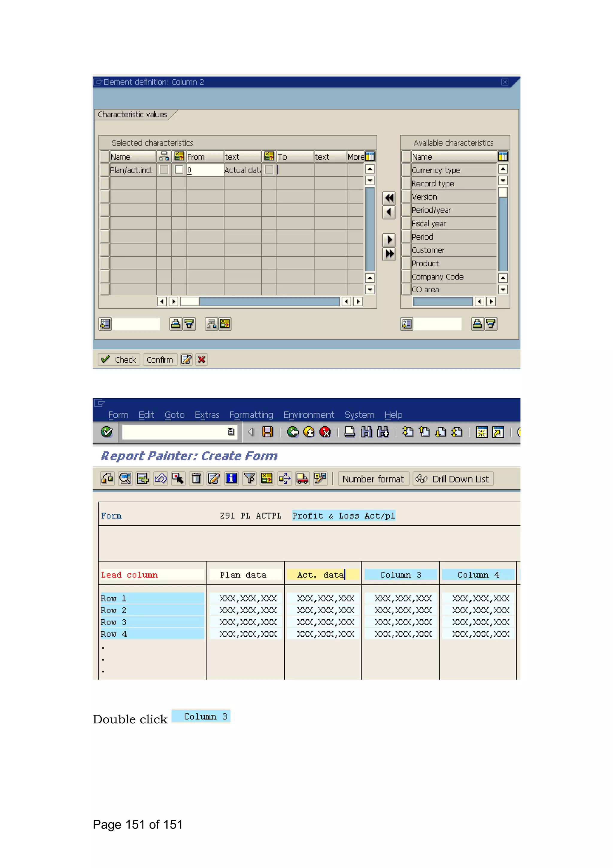Image resolution: width=613 pixels, height=868 pixels.
Task: Print using the printer toolbar icon
Action: pos(350,432)
